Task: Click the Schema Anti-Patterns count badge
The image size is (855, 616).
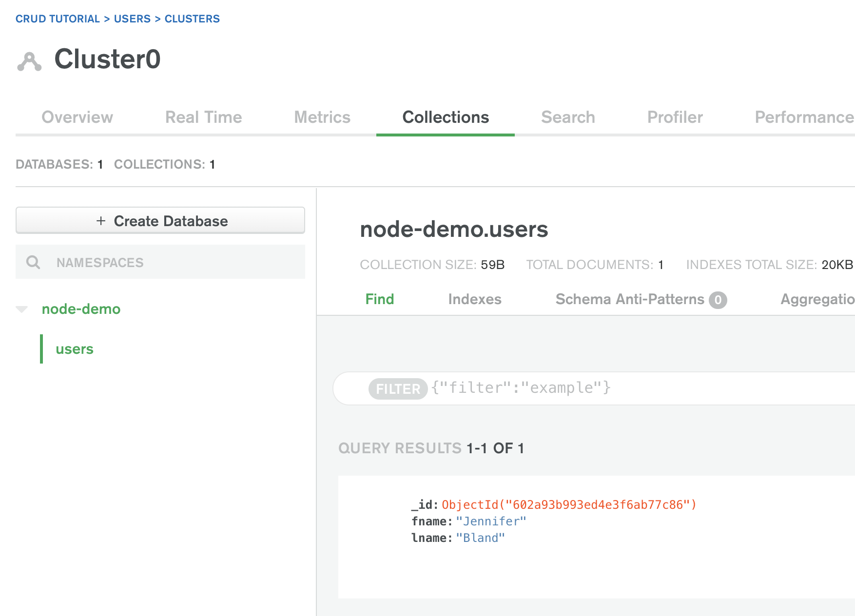Action: coord(718,300)
